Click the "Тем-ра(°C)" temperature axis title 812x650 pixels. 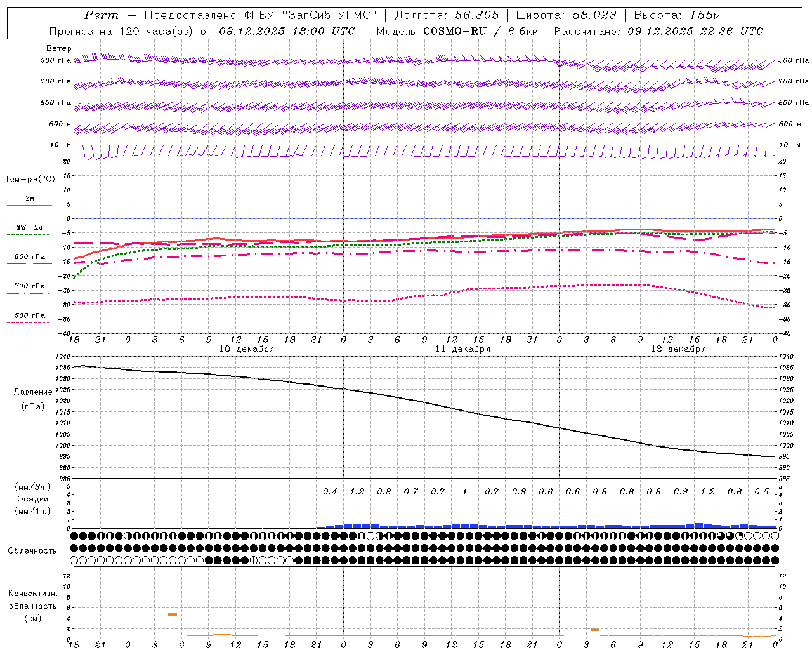30,180
